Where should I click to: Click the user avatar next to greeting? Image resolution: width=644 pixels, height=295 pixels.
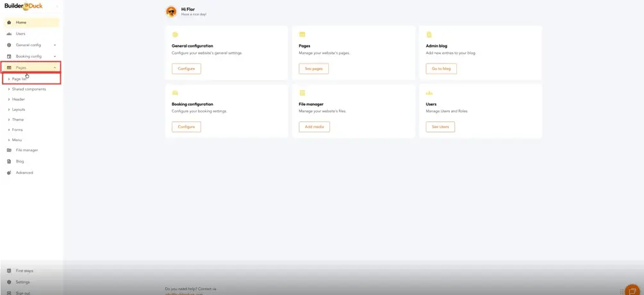coord(171,12)
